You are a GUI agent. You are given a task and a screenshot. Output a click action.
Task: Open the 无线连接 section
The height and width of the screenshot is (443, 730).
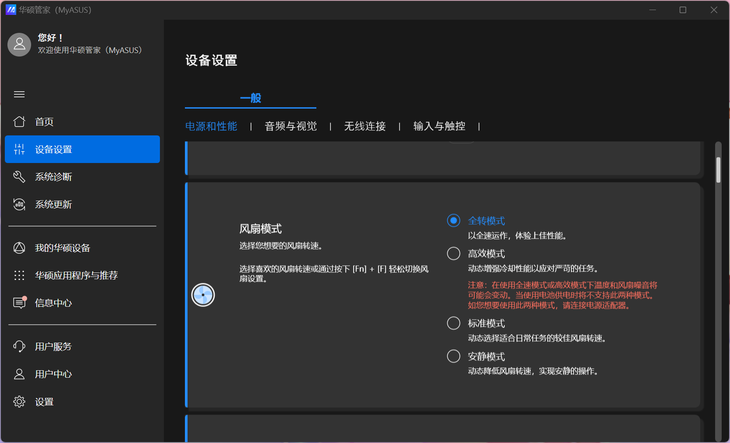(365, 126)
